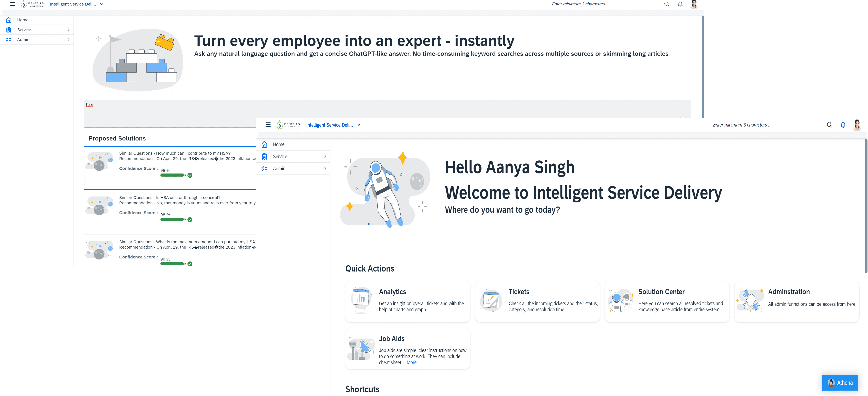Click confidence bar of 'maximum amount' solution
This screenshot has height=396, width=868.
coord(173,264)
